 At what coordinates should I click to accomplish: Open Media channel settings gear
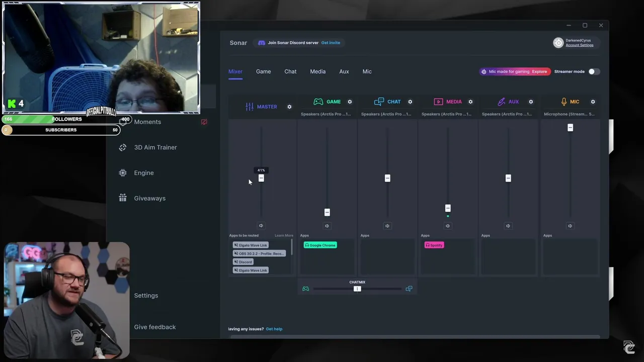coord(470,102)
